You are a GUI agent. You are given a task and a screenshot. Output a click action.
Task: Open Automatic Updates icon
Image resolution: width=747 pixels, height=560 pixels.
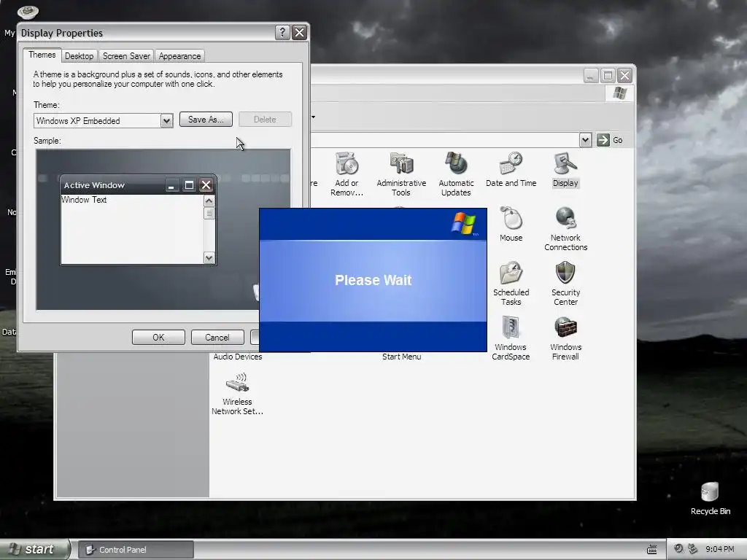[456, 174]
